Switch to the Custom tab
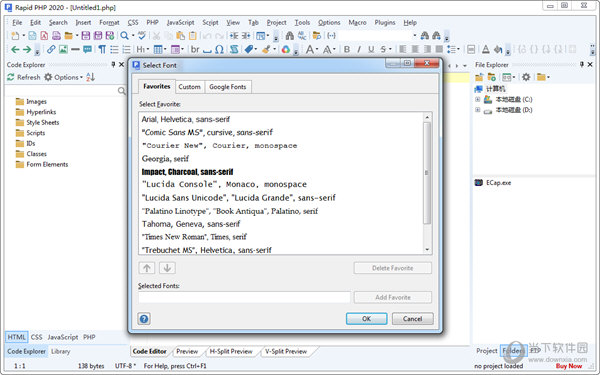600x375 pixels. pyautogui.click(x=189, y=87)
